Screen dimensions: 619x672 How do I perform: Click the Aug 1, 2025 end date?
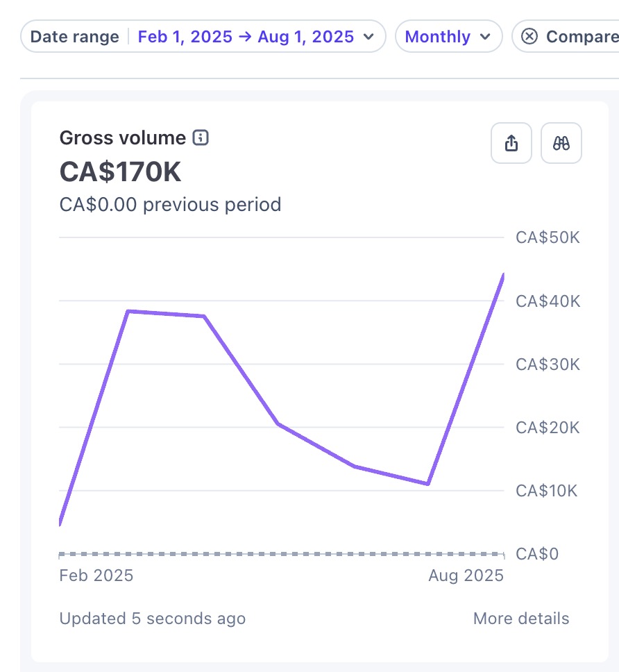coord(306,36)
